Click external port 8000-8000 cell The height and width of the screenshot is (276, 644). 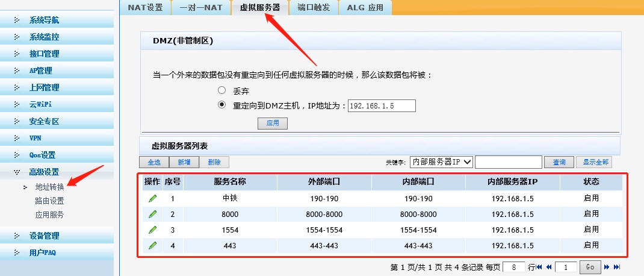coord(324,215)
